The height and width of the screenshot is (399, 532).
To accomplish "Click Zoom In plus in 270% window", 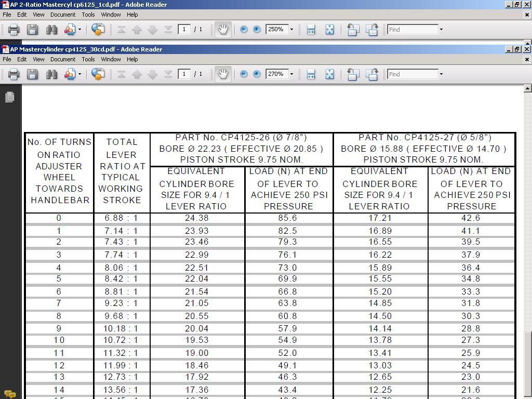I will [x=257, y=74].
